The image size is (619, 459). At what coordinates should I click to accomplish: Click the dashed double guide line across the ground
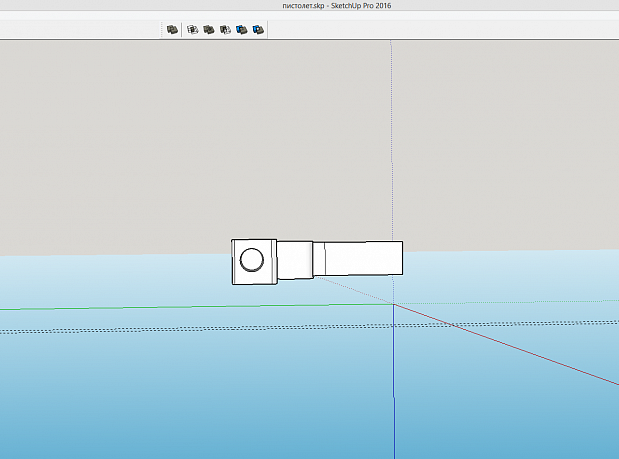tap(310, 328)
